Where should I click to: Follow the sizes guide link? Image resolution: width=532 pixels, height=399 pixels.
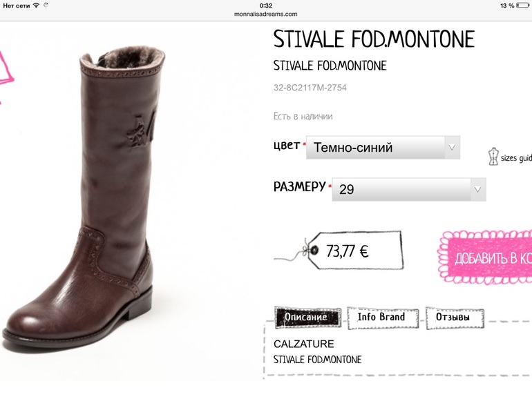(516, 158)
